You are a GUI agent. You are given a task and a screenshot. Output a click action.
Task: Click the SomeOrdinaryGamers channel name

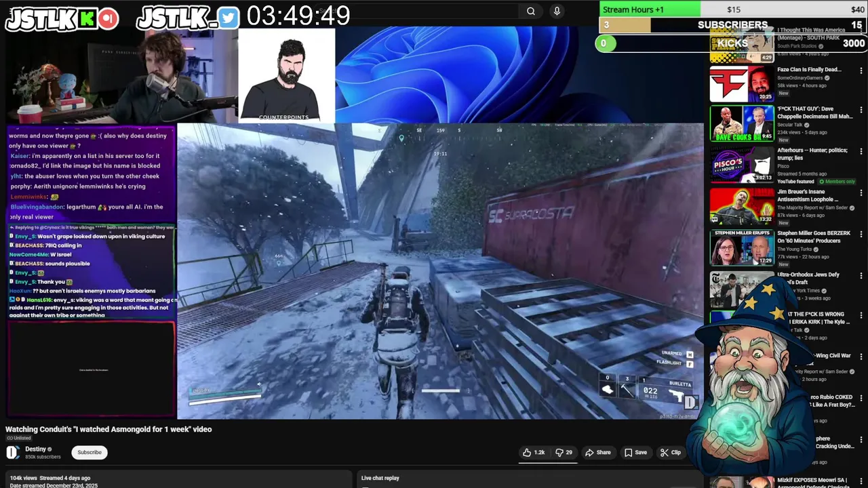pyautogui.click(x=800, y=78)
